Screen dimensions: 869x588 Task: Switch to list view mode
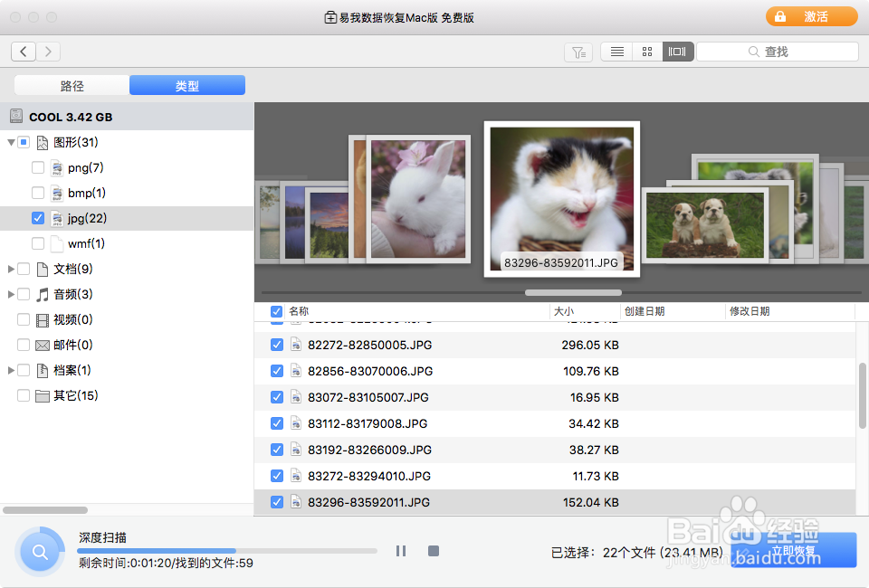tap(616, 52)
